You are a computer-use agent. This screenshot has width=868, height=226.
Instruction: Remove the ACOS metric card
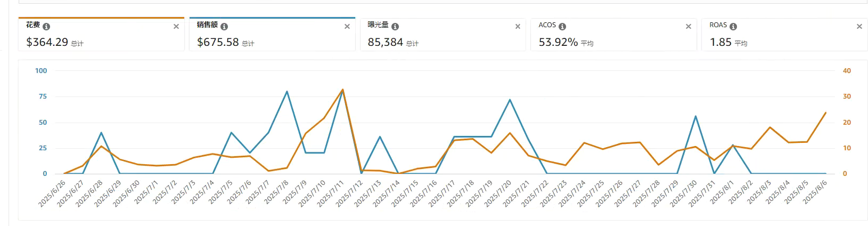point(689,27)
